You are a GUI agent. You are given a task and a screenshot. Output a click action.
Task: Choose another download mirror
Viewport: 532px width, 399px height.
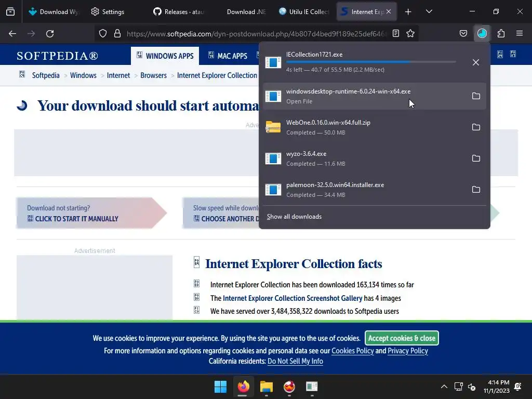click(x=228, y=219)
